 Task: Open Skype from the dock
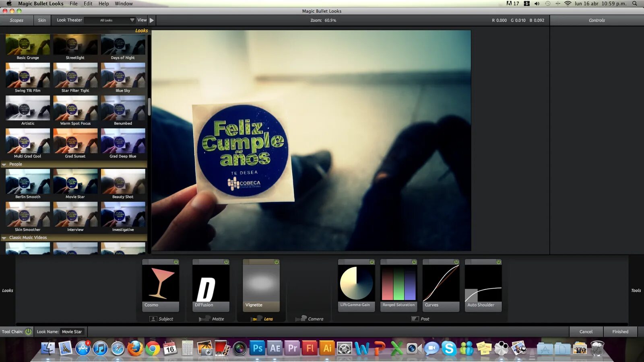click(449, 348)
